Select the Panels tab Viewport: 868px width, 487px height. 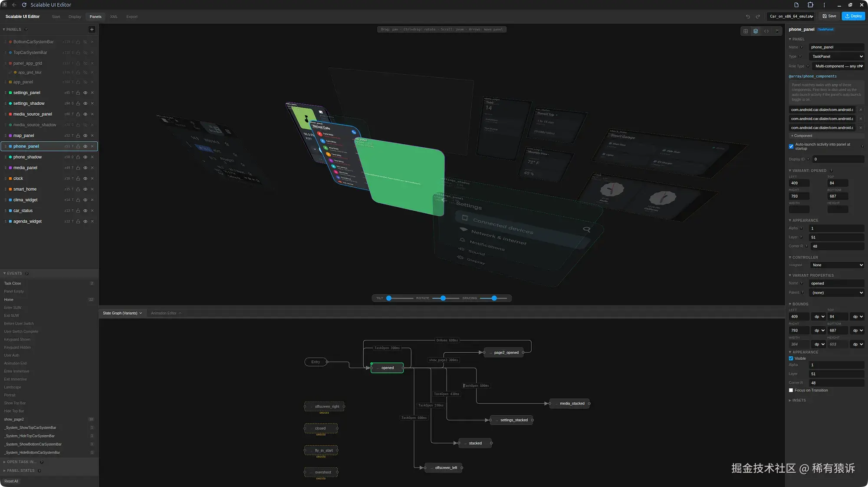click(x=95, y=17)
